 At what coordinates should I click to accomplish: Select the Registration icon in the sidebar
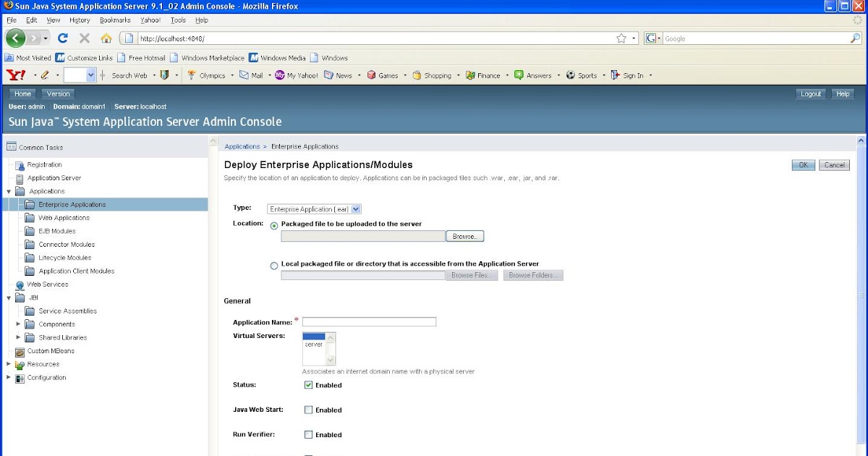[20, 165]
